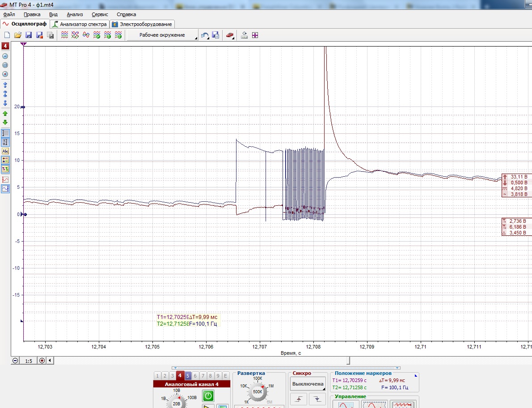Select the rising edge trigger button
This screenshot has height=408, width=532.
[x=299, y=399]
